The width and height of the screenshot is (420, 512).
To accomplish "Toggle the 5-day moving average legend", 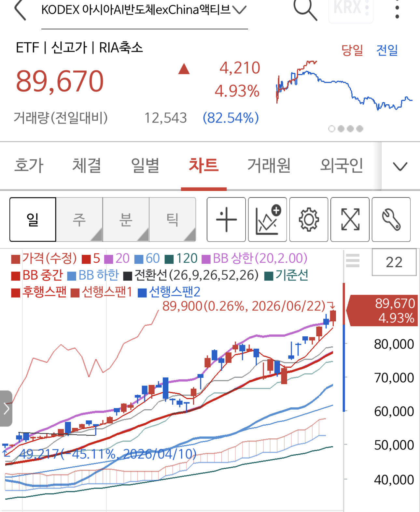I will tap(91, 259).
